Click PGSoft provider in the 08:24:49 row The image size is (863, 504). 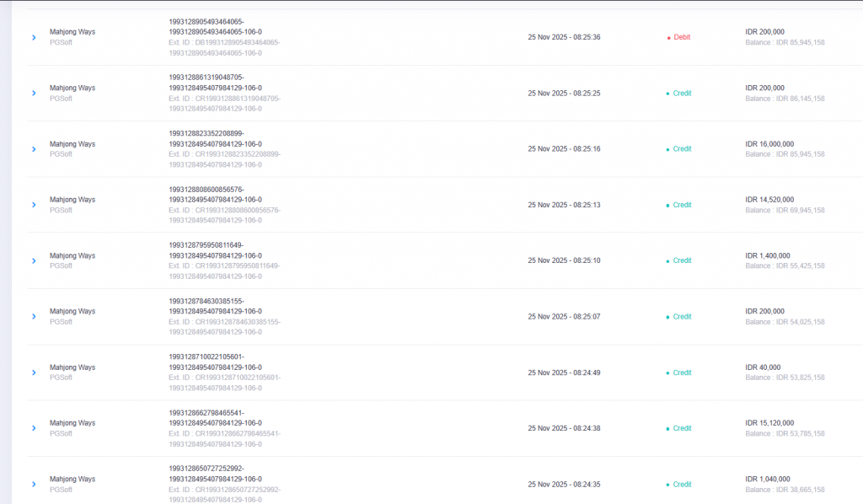tap(61, 378)
